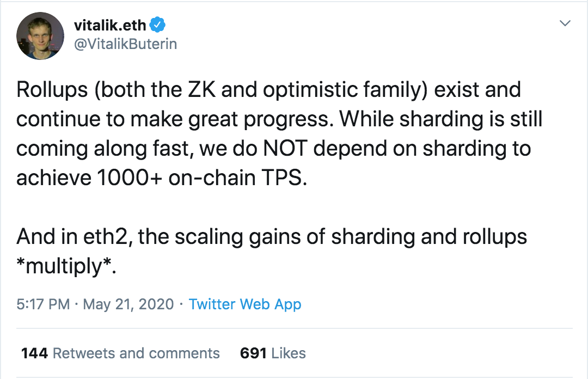Click the blue verified badge
588x379 pixels.
pyautogui.click(x=157, y=25)
